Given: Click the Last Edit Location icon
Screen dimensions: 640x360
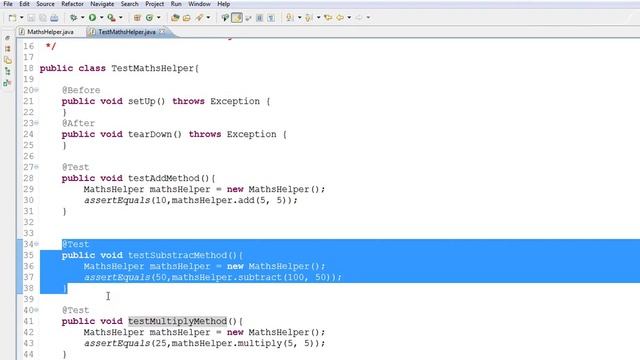Looking at the screenshot, I should pyautogui.click(x=328, y=18).
